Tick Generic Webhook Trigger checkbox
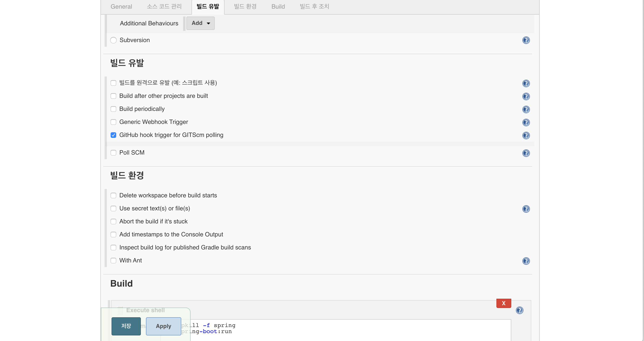 113,122
